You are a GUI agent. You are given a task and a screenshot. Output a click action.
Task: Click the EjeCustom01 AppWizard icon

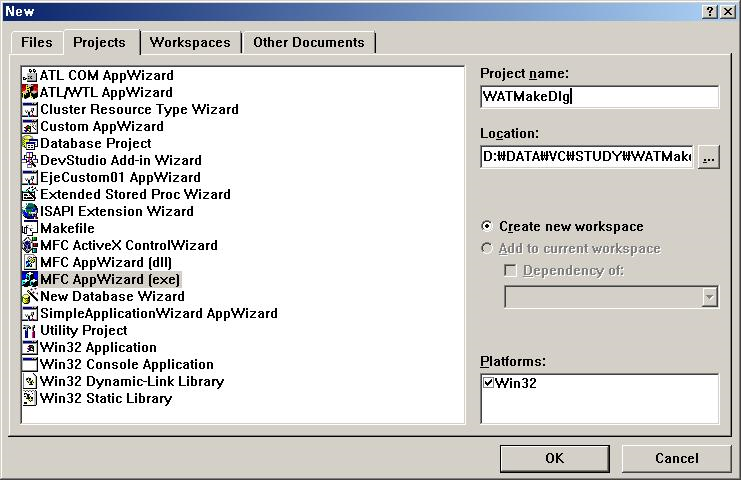[30, 177]
